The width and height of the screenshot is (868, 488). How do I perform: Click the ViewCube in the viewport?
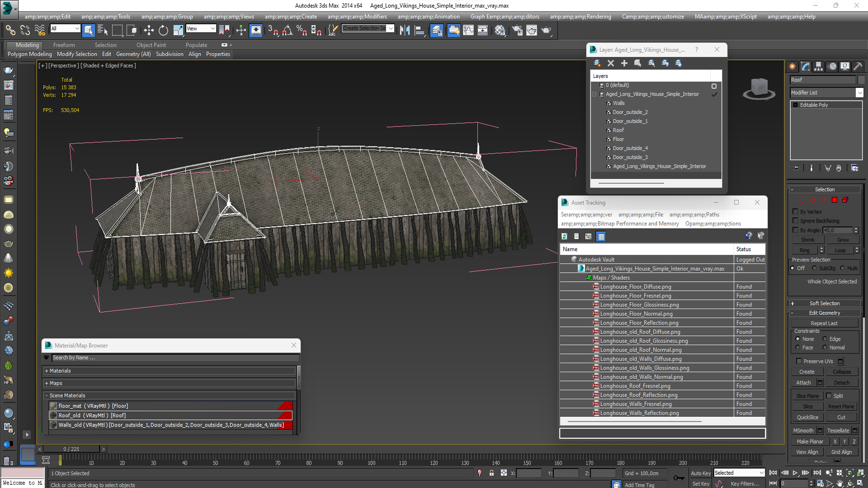pos(759,88)
